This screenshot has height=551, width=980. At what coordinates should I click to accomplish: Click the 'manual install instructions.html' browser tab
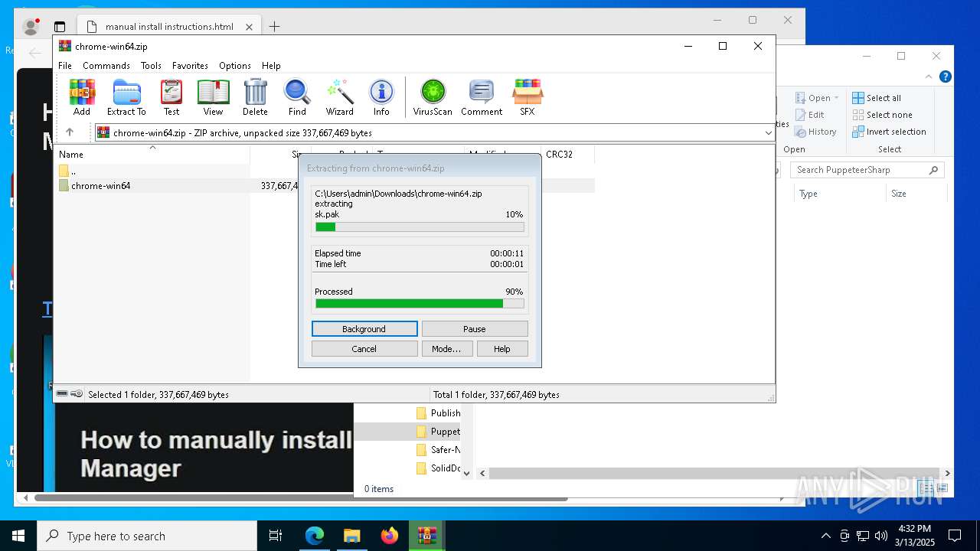[169, 27]
